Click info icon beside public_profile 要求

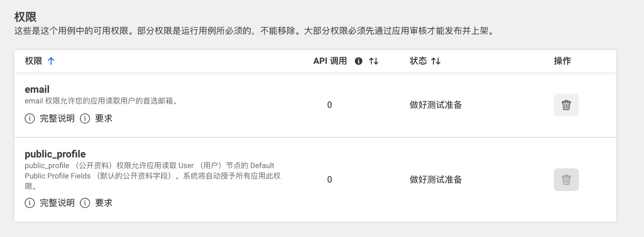coord(85,203)
